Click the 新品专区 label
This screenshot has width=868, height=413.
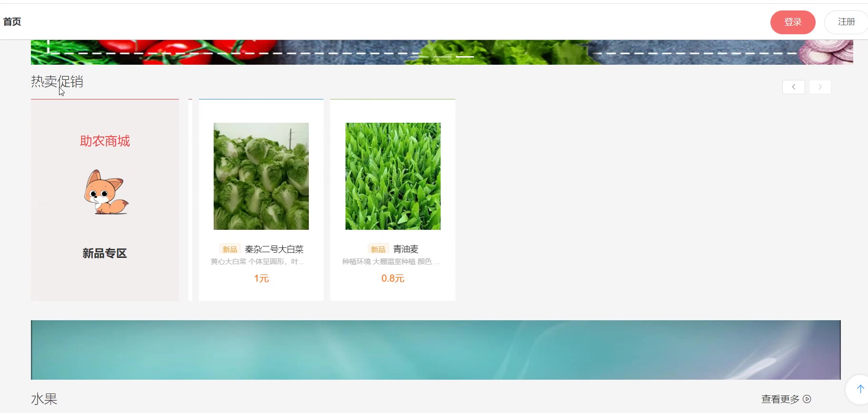point(105,253)
